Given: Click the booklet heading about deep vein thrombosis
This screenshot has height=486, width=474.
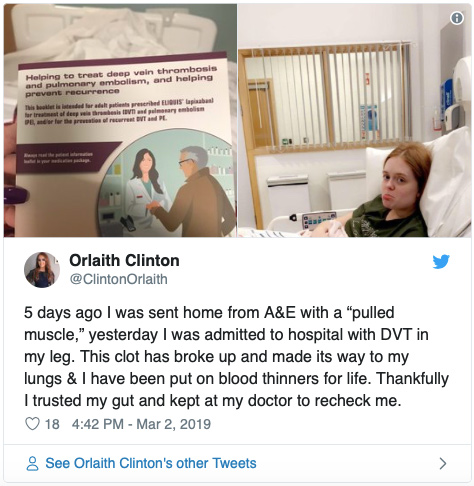Looking at the screenshot, I should click(x=121, y=81).
